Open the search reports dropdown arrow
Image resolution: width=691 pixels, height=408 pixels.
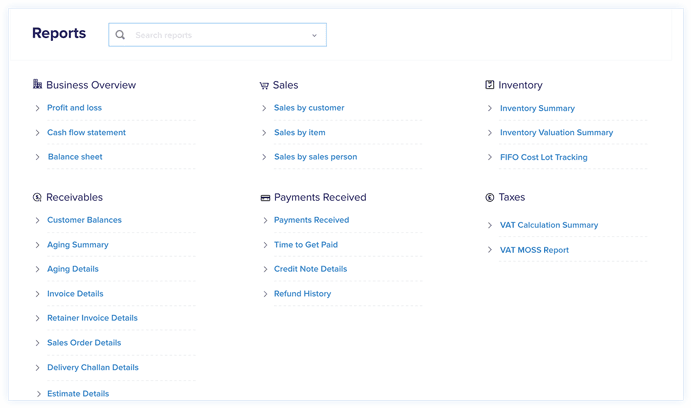(314, 35)
